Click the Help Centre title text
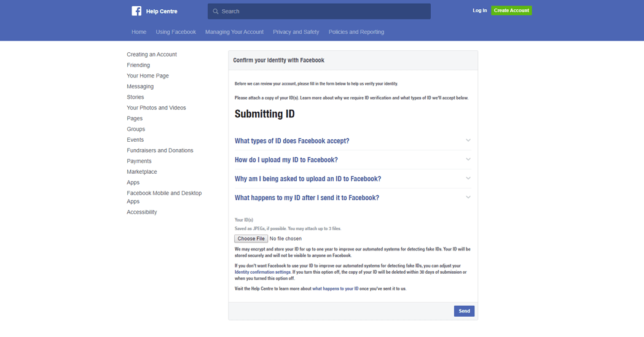Screen dimensions: 644x337 [162, 12]
